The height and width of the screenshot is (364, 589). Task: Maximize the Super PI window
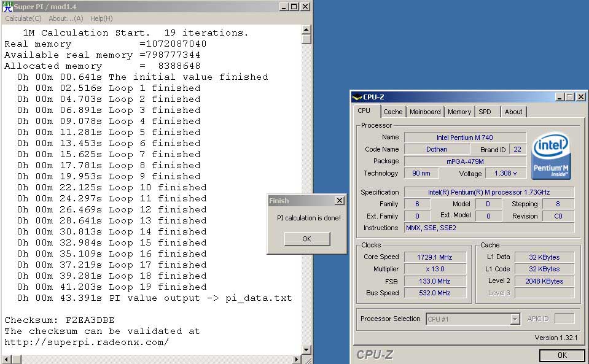pos(294,6)
